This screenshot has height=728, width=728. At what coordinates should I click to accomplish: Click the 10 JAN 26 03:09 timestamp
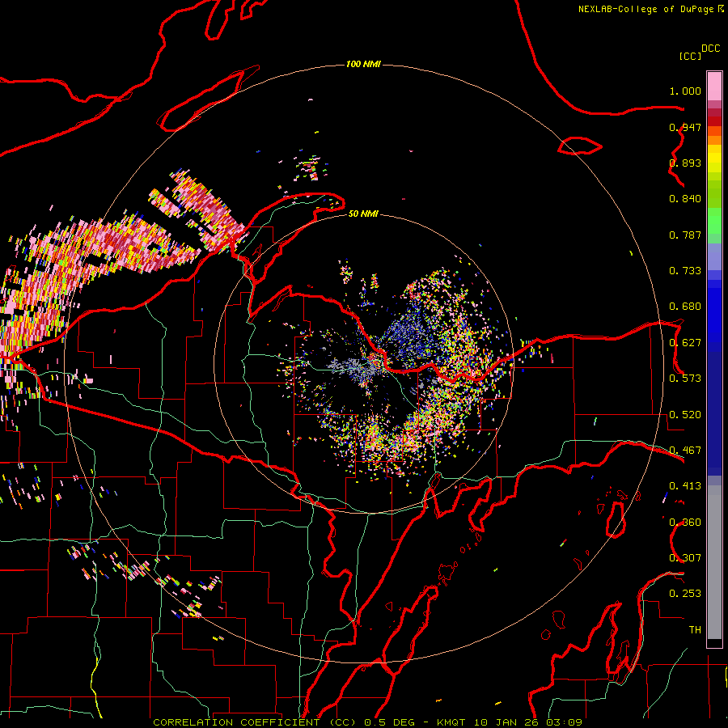pos(528,722)
